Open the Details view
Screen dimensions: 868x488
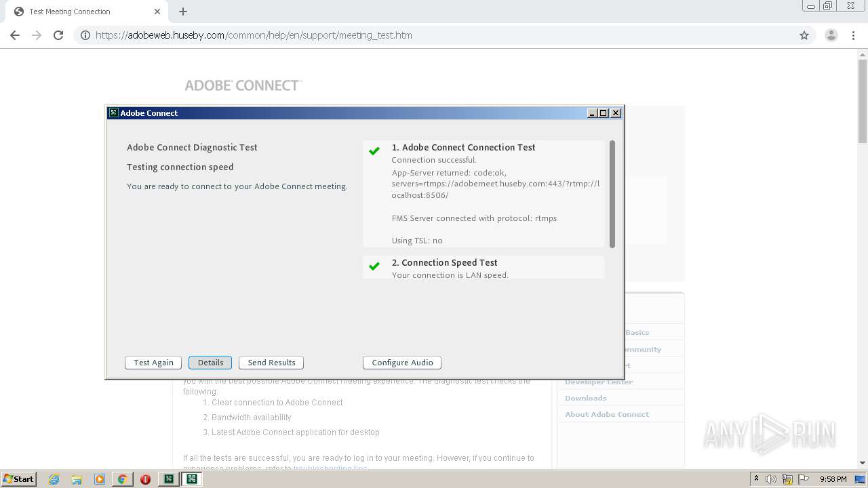click(210, 363)
